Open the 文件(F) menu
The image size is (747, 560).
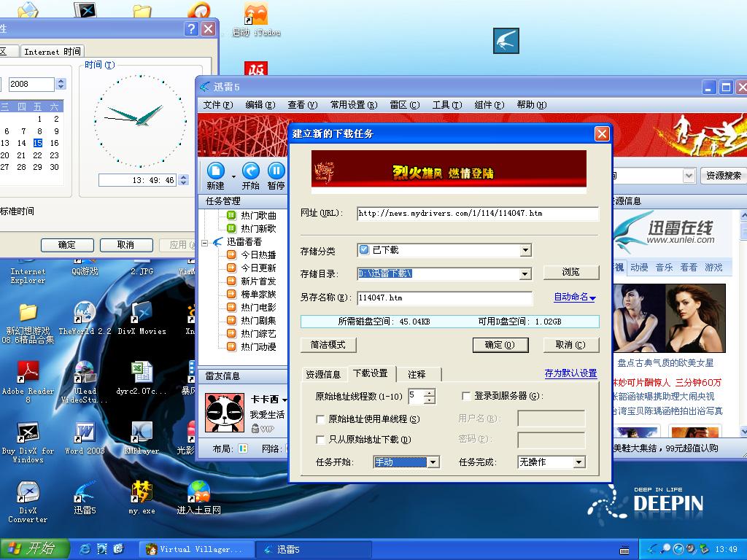click(x=217, y=105)
